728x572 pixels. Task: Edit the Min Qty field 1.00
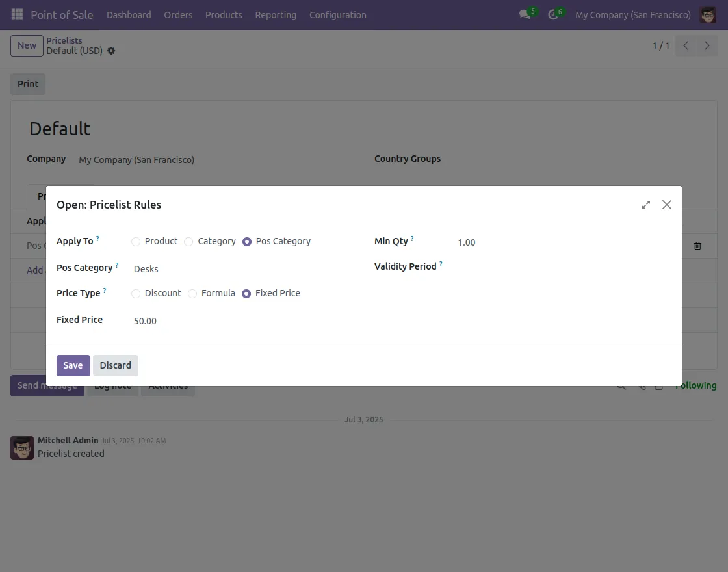(x=564, y=242)
